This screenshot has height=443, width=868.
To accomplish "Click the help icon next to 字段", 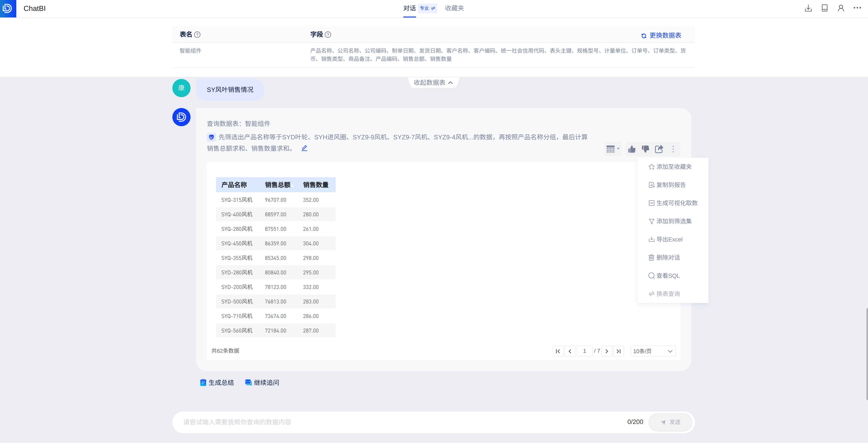I will (328, 35).
